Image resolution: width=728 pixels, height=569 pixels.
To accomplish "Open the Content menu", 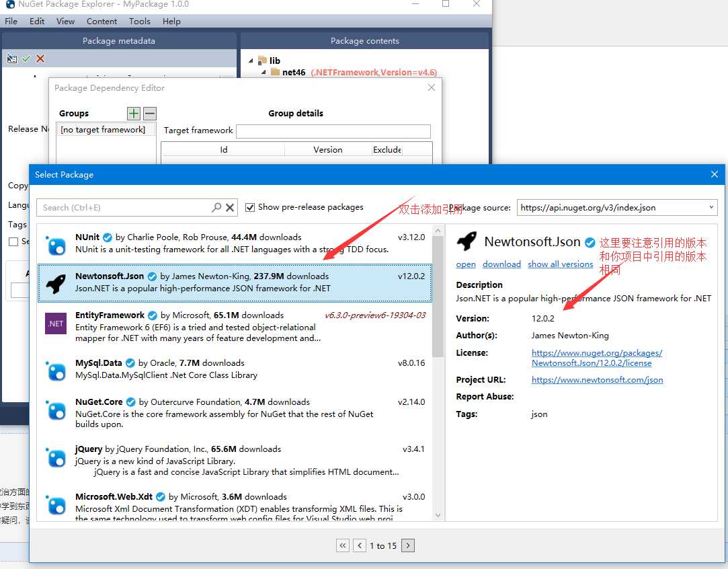I will click(x=102, y=22).
